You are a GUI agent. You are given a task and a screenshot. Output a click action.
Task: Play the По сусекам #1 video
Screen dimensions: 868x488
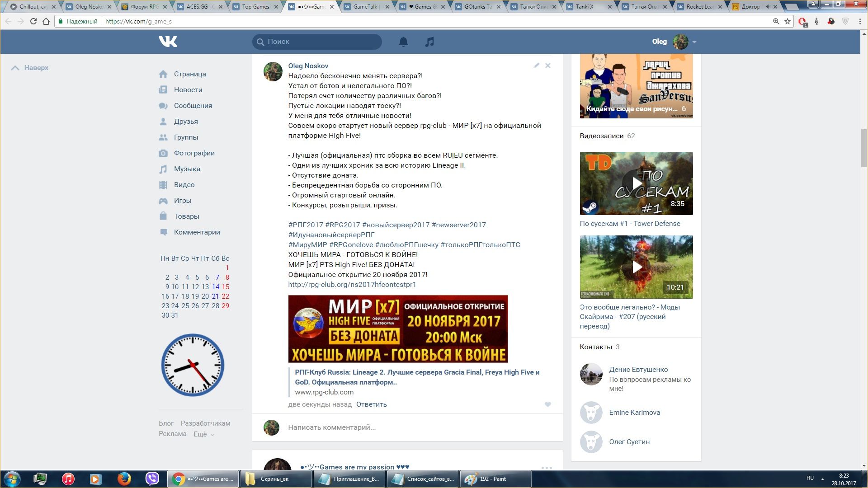[x=636, y=183]
